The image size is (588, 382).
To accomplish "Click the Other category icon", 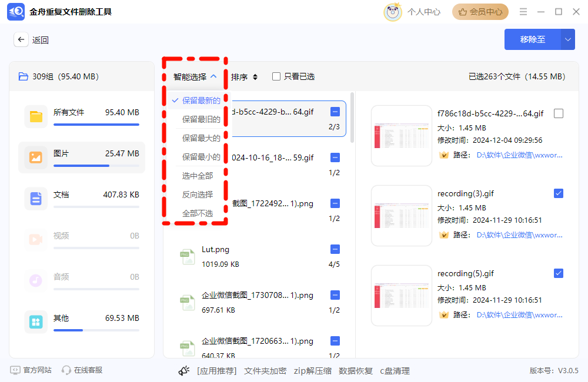I will pos(36,321).
